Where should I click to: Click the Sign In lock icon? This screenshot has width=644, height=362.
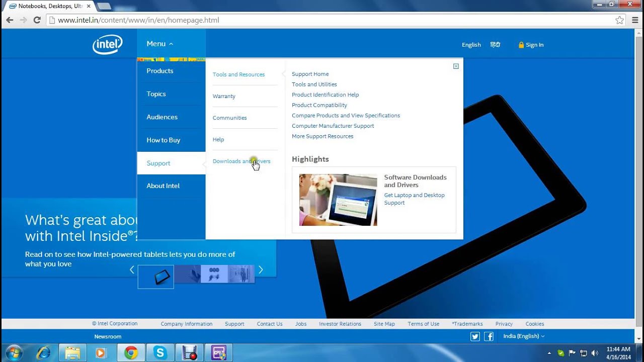521,45
